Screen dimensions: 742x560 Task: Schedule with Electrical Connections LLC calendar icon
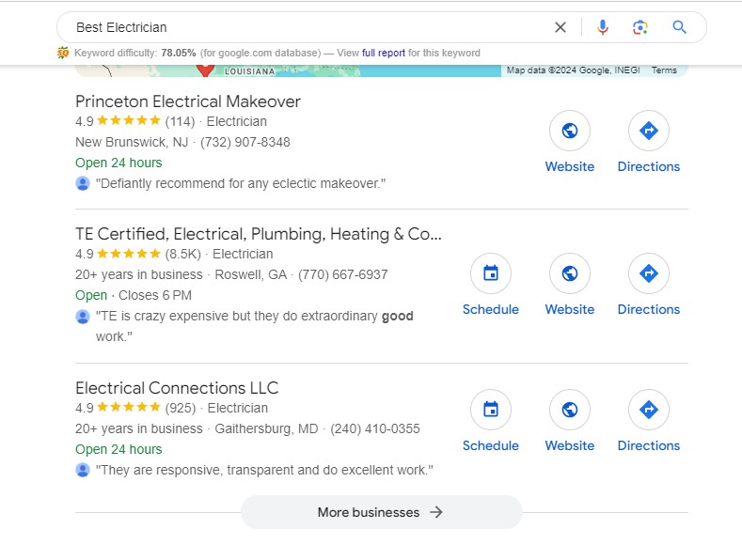(491, 410)
